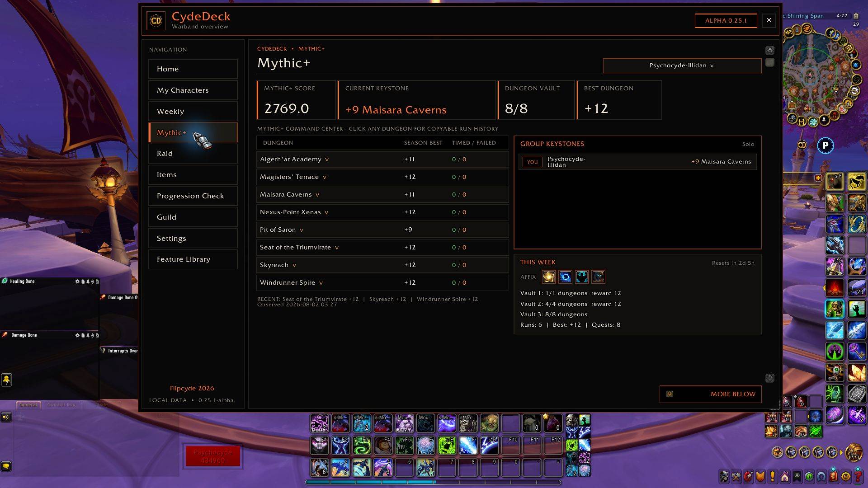The image size is (868, 488).
Task: Click the YOU Psychocyde-Illidan group keystone row
Action: click(x=637, y=162)
